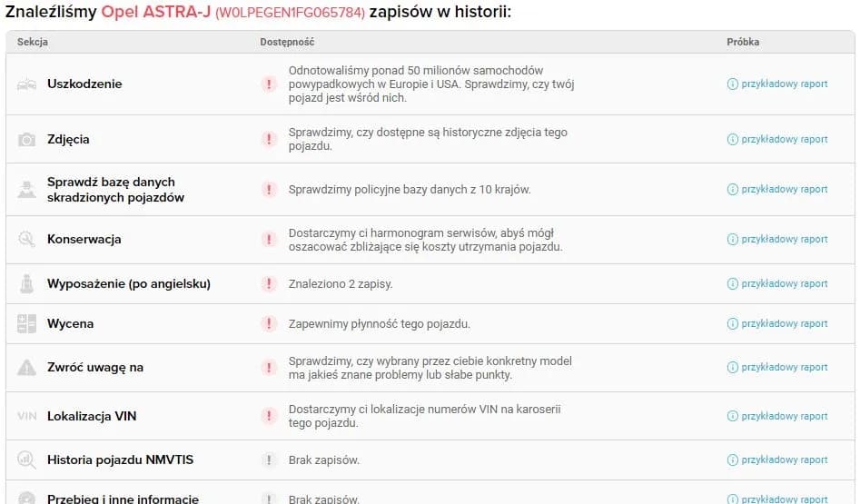Click the gray alert icon in NMVTIS row
The height and width of the screenshot is (504, 860).
(269, 460)
